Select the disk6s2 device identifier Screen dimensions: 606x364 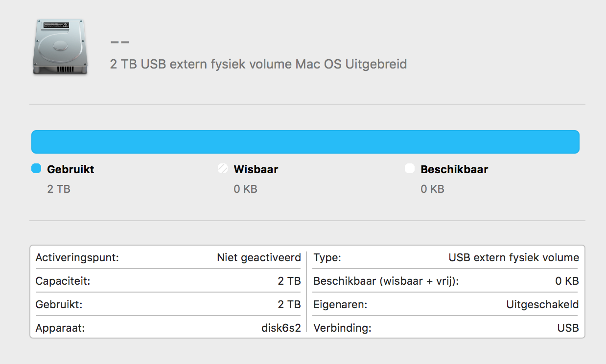(x=281, y=328)
